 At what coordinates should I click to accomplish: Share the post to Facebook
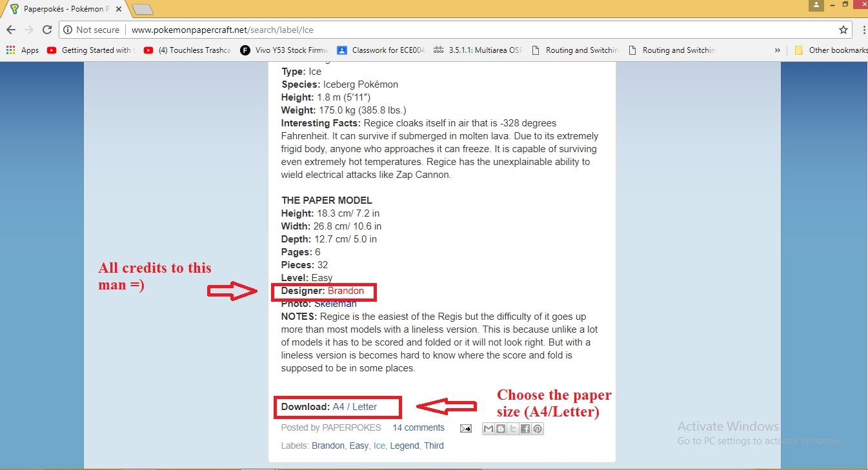pyautogui.click(x=525, y=429)
